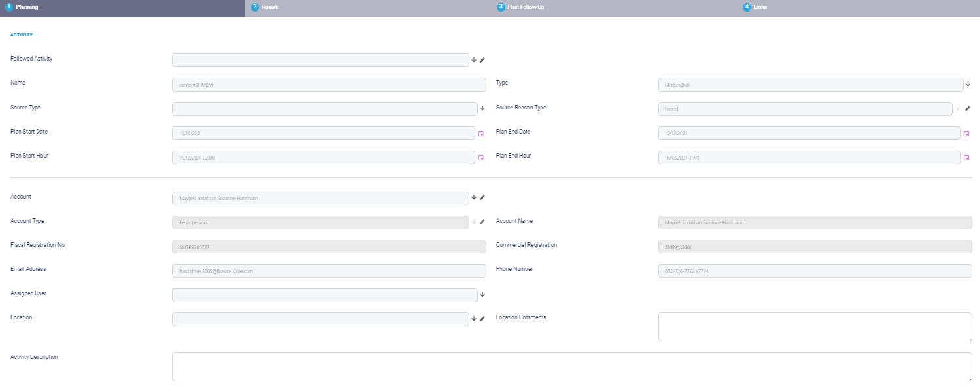Click the pencil icon next to Account
This screenshot has height=391, width=980.
point(483,197)
